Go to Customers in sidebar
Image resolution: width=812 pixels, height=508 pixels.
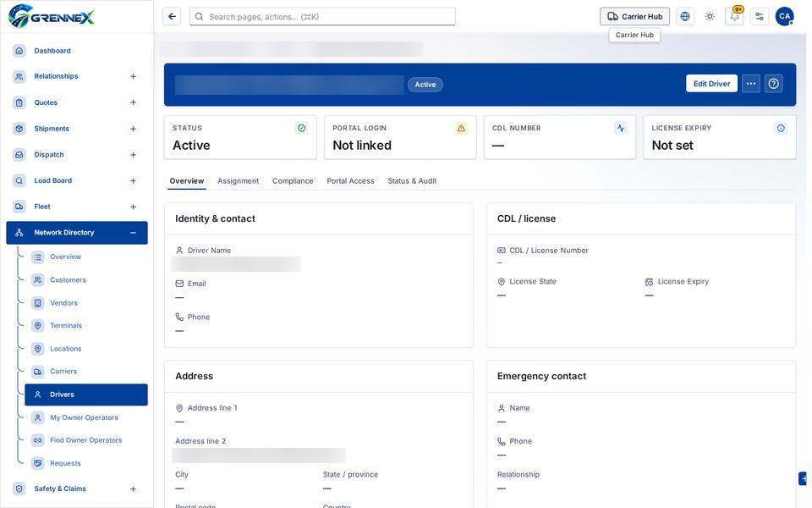point(86,280)
